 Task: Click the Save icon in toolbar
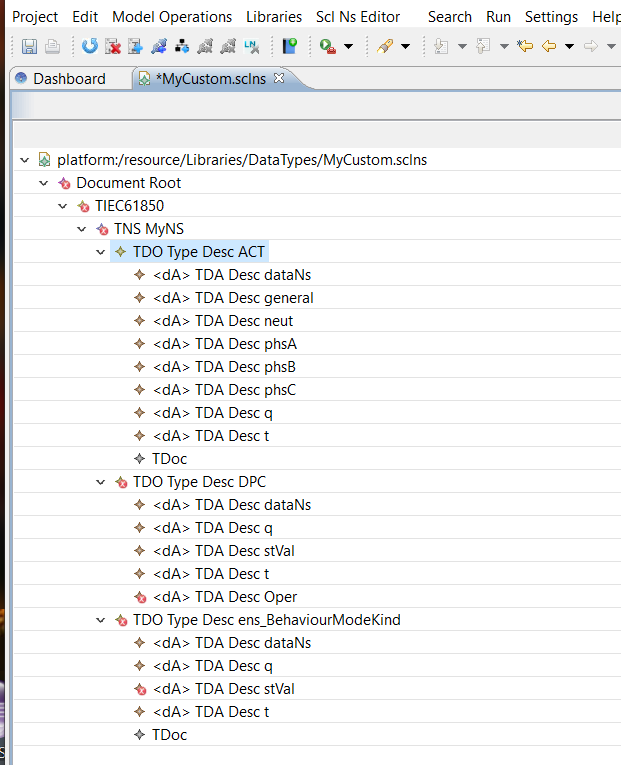point(29,46)
